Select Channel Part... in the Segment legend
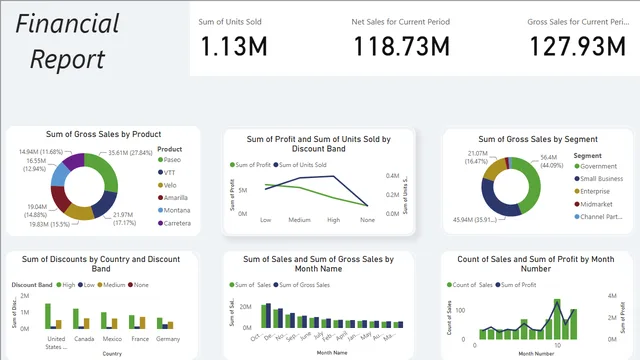This screenshot has height=360, width=640. (598, 217)
